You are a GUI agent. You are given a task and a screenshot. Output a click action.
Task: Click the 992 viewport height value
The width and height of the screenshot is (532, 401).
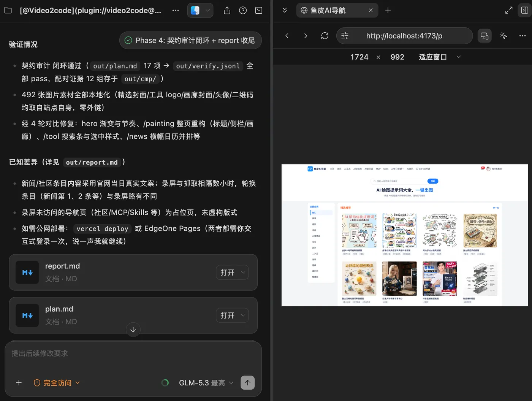coord(397,57)
